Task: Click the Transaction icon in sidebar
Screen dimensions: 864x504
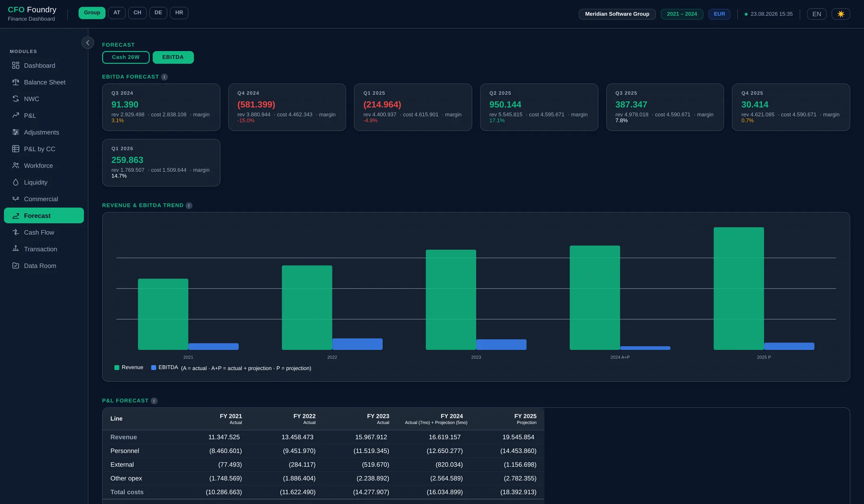Action: [15, 249]
